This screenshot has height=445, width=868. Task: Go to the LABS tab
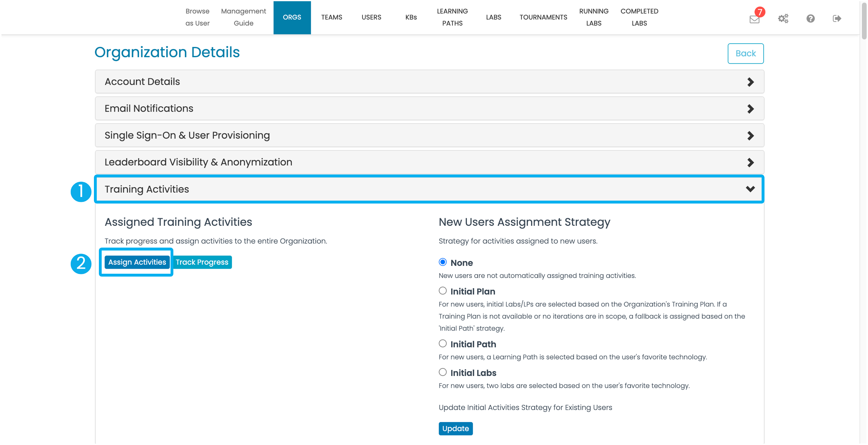pyautogui.click(x=493, y=17)
